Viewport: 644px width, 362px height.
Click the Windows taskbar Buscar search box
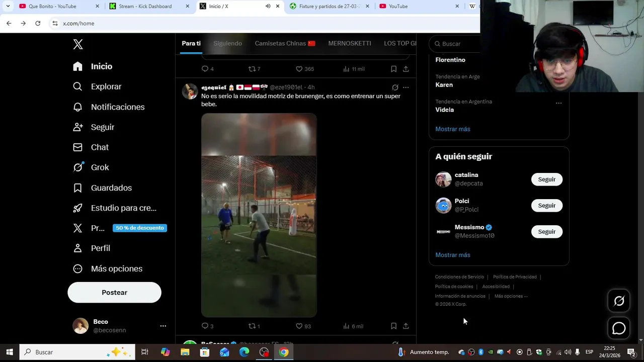[x=77, y=352]
